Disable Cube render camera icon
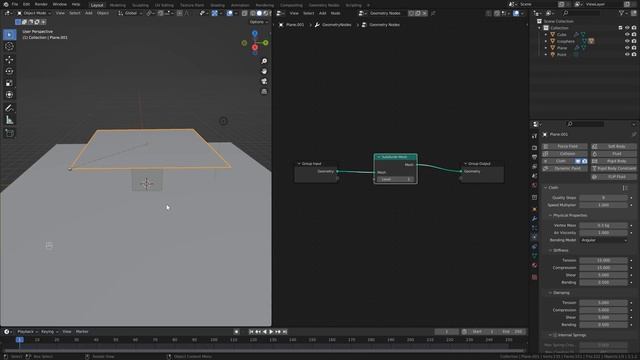 tap(634, 35)
